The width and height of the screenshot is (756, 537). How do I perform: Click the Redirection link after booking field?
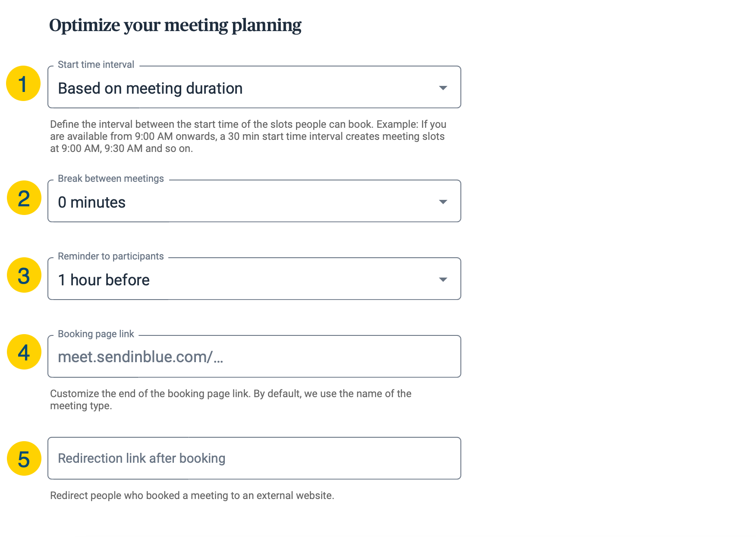254,458
